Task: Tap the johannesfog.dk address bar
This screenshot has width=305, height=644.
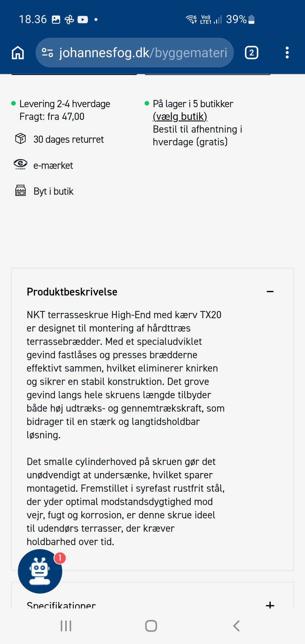Action: click(135, 53)
